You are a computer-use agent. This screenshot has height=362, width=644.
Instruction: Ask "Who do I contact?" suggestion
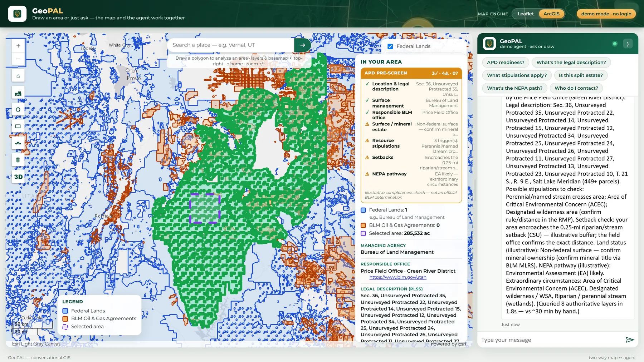[x=576, y=88]
